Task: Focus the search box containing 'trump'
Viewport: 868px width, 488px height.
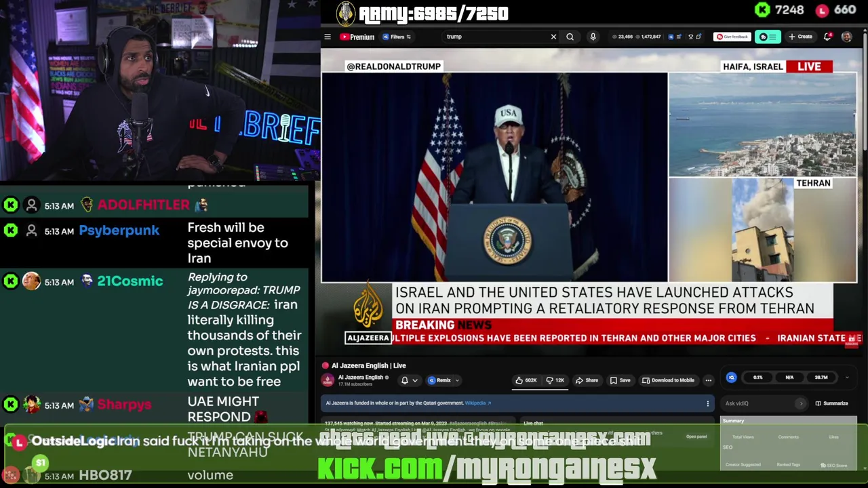Action: tap(496, 37)
